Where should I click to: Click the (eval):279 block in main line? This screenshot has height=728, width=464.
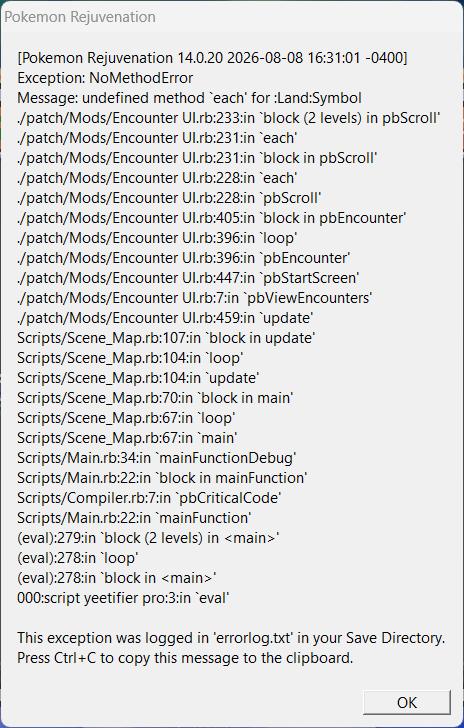[148, 538]
